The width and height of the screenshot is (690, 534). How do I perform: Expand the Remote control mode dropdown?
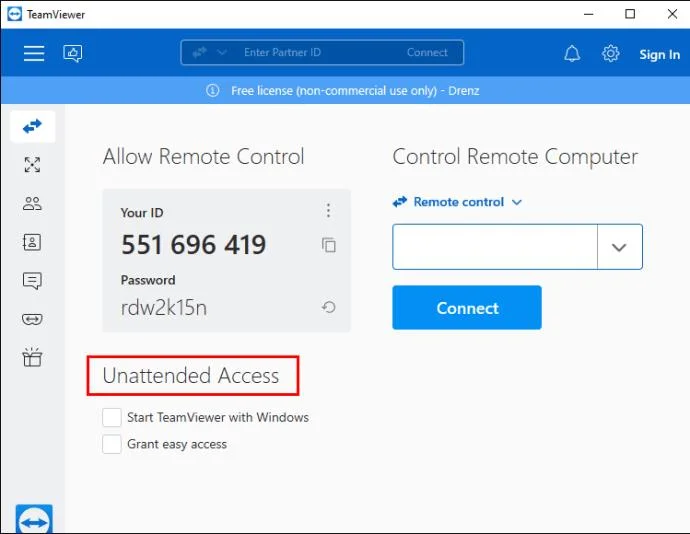coord(458,202)
